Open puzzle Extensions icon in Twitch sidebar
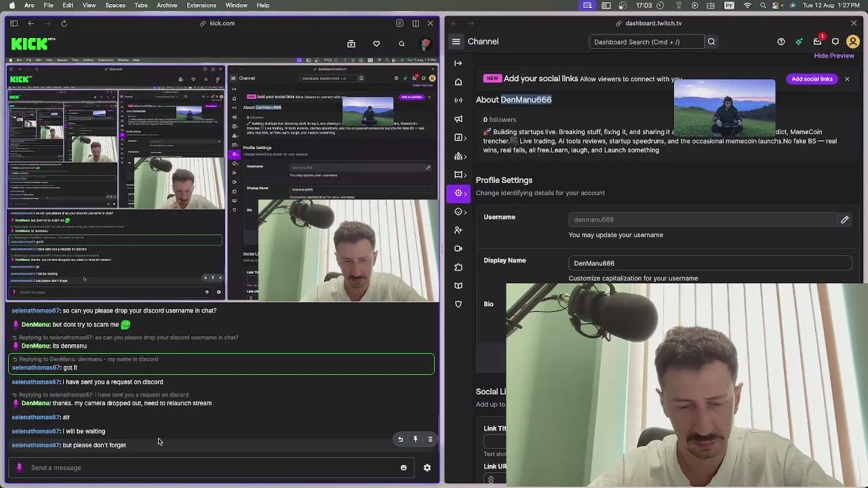Viewport: 868px width, 488px height. (x=458, y=267)
